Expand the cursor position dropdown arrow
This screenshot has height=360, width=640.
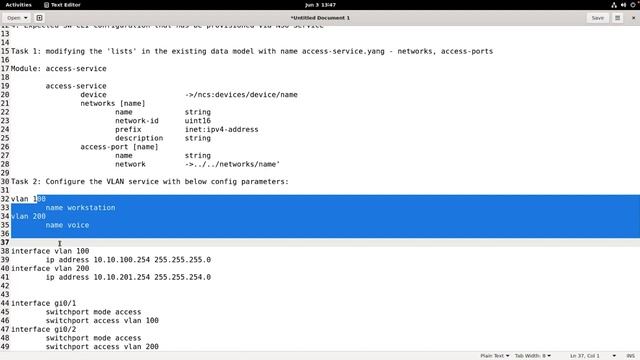(614, 356)
